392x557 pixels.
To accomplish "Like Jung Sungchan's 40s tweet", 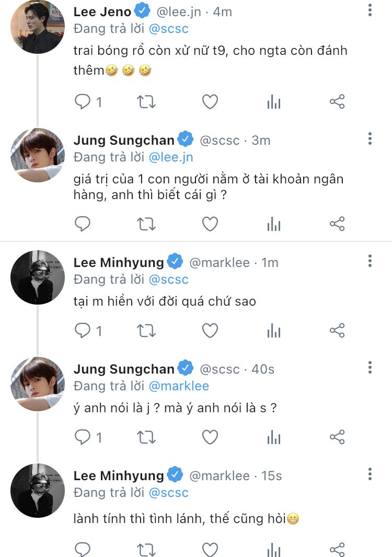I will click(x=210, y=437).
